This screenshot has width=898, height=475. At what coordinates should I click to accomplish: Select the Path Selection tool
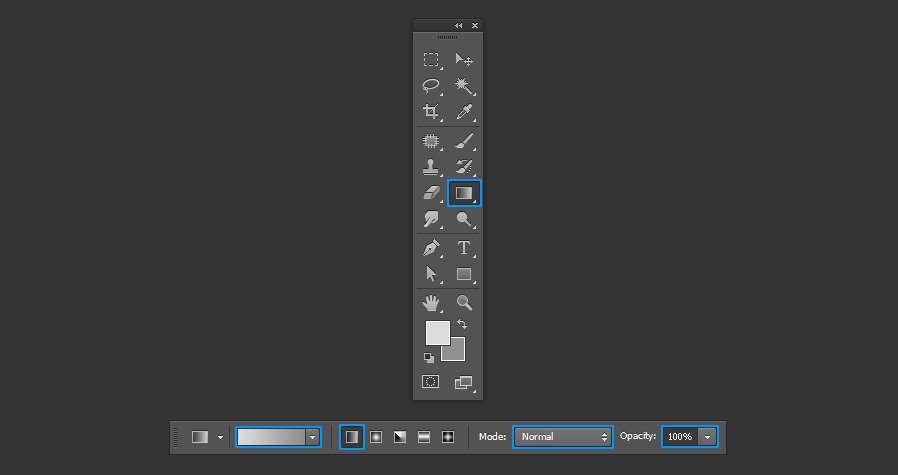[x=431, y=274]
